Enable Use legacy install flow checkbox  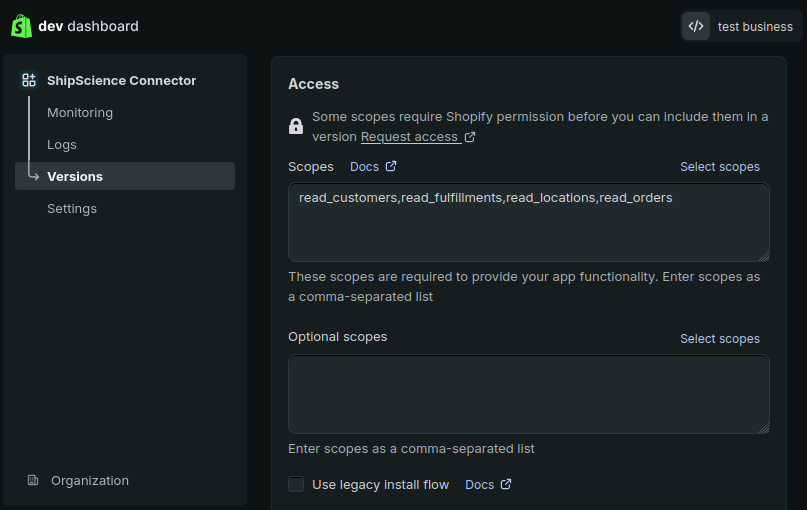296,484
